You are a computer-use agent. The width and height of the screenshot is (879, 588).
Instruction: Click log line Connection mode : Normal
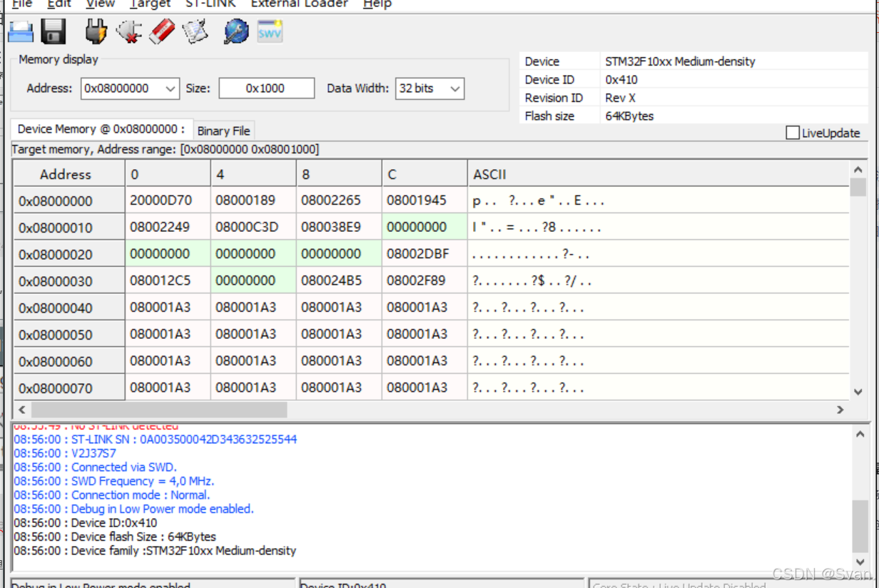coord(112,495)
